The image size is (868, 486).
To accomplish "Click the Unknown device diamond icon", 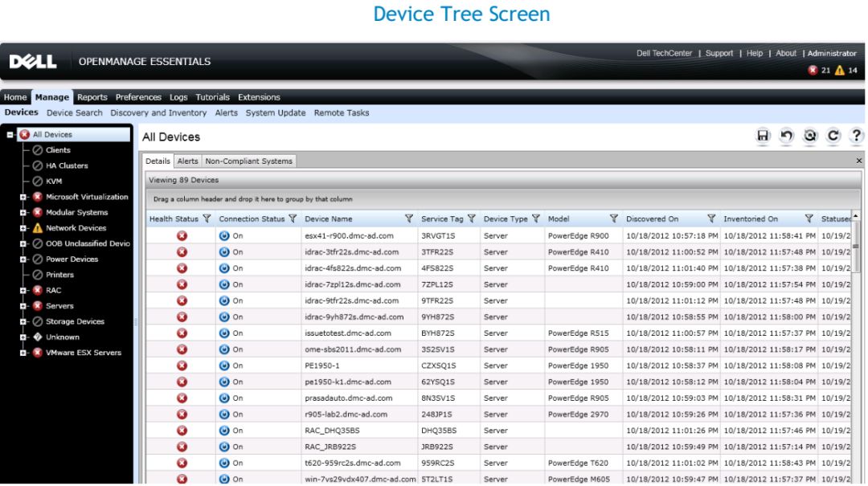I will click(38, 337).
